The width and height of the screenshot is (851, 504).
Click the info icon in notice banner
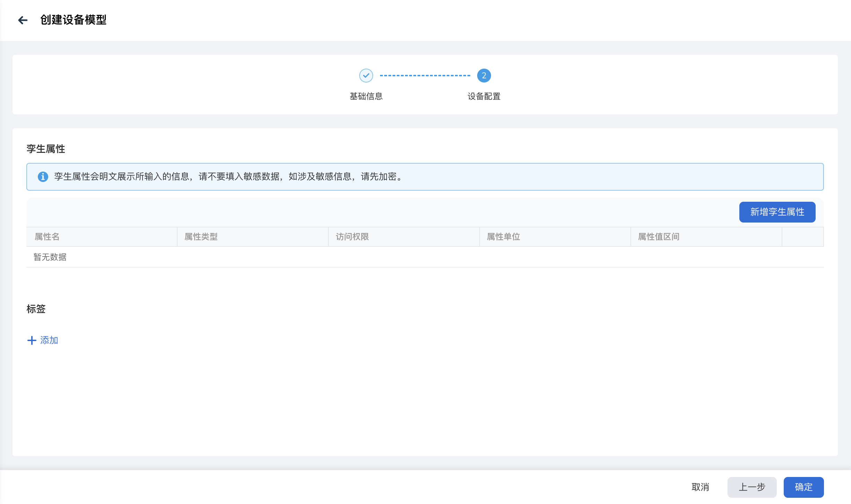pos(43,177)
